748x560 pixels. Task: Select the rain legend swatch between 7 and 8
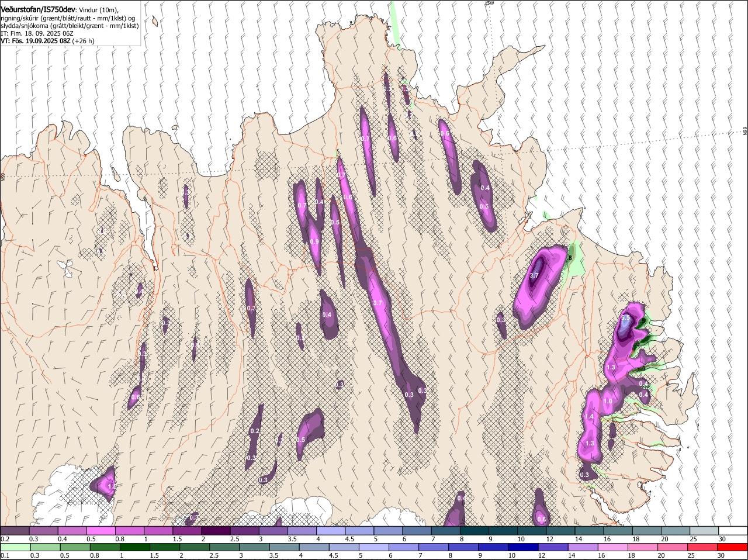tap(433, 547)
